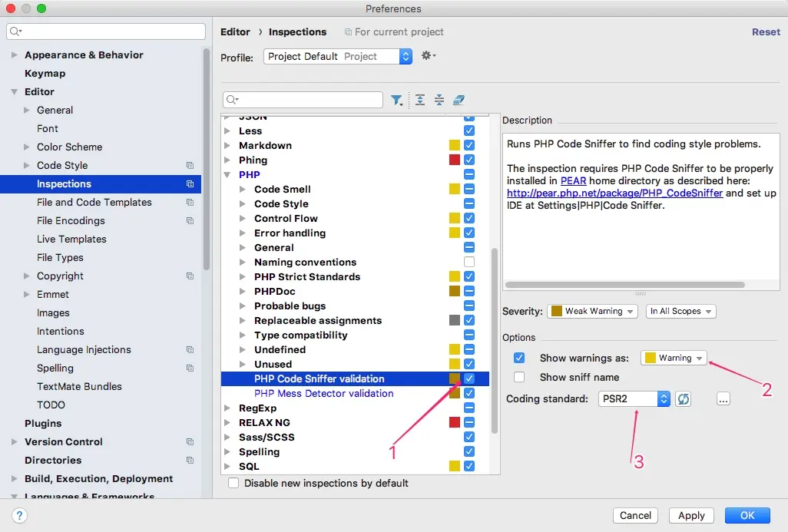The height and width of the screenshot is (532, 788).
Task: Click the Apply button
Action: 691,515
